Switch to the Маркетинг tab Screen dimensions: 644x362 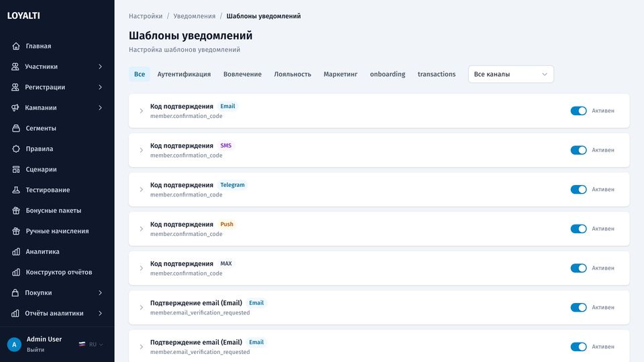click(341, 74)
